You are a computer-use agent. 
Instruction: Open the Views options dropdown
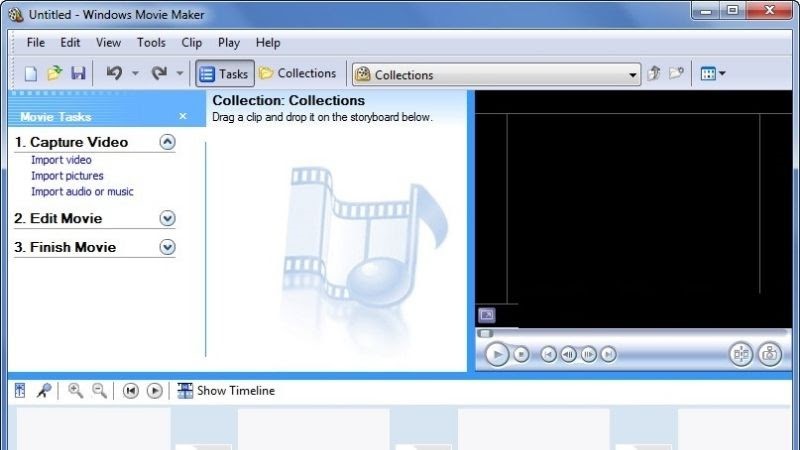point(713,73)
